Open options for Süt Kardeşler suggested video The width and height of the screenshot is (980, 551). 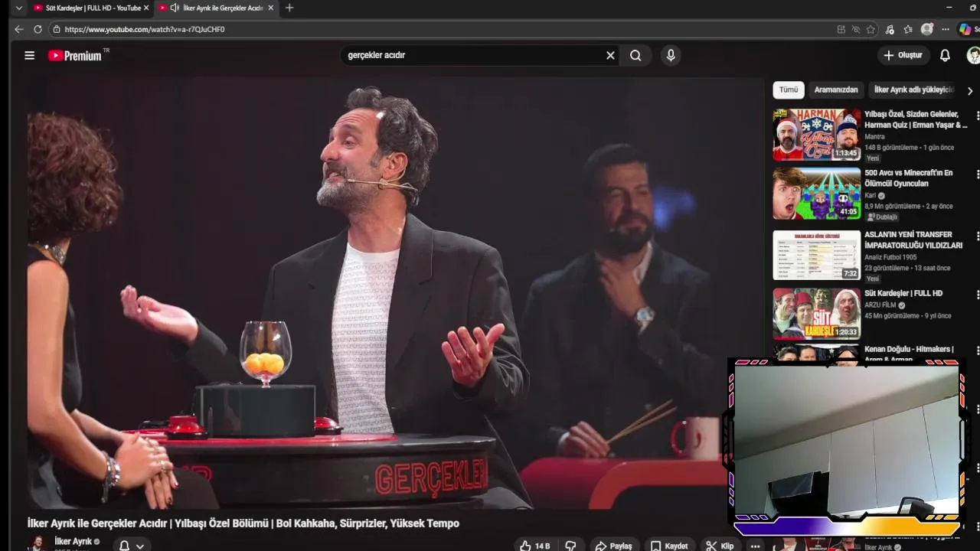(x=977, y=294)
